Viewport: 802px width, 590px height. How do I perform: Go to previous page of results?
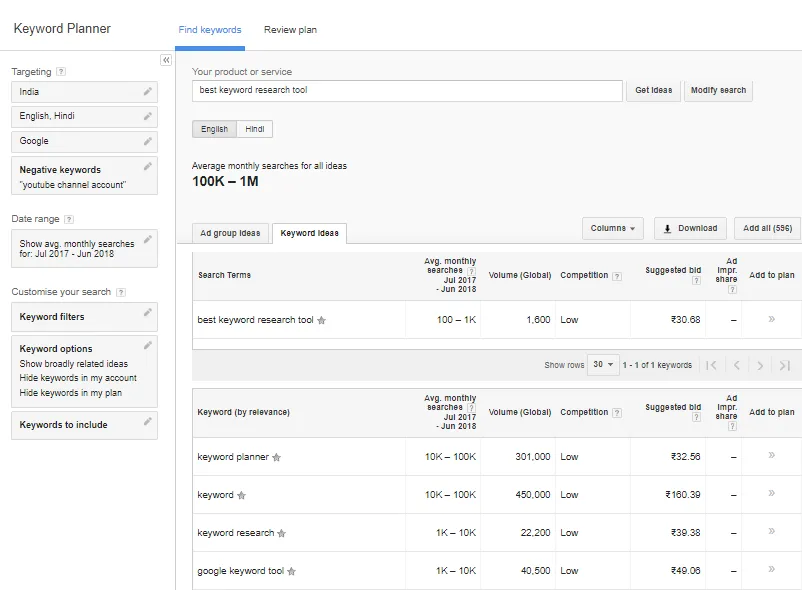pos(737,365)
